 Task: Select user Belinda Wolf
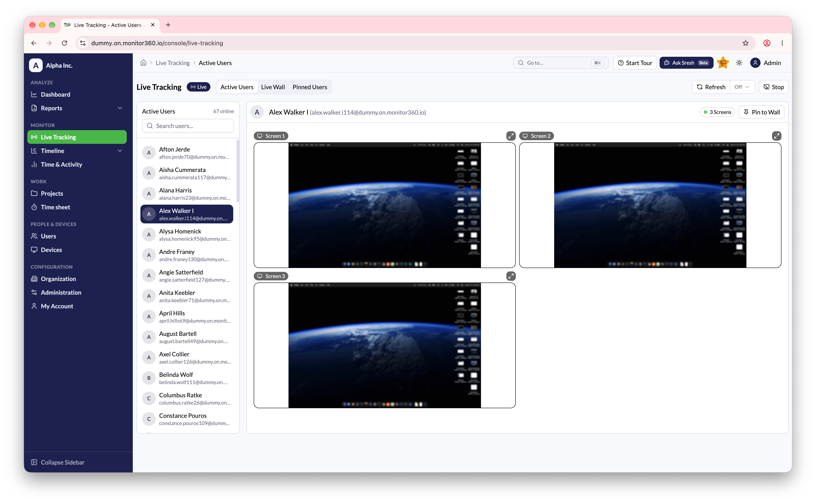(187, 378)
